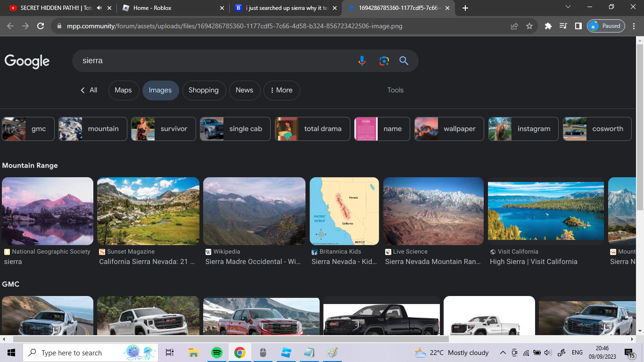Click the Google logo
The width and height of the screenshot is (644, 362).
[27, 61]
